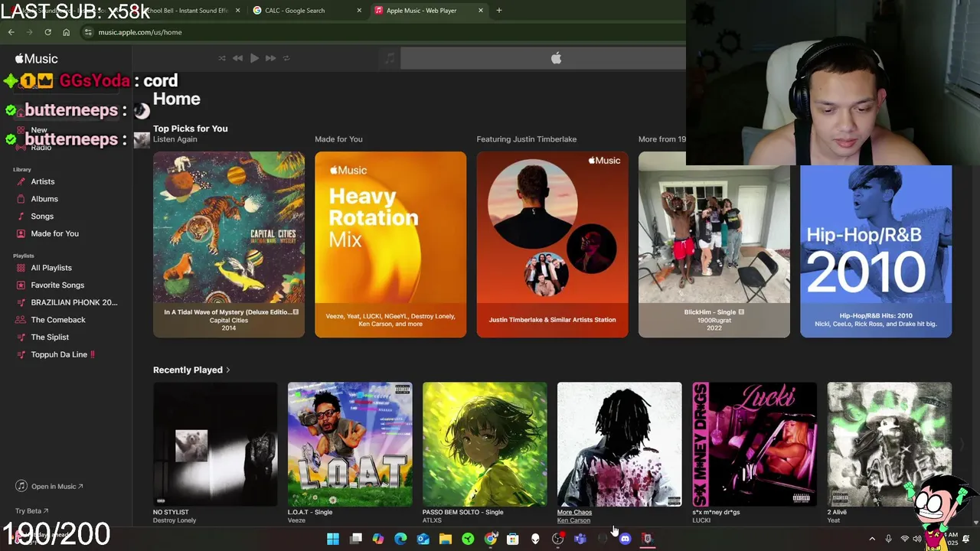Open 2 Alivë album cover

(x=890, y=445)
